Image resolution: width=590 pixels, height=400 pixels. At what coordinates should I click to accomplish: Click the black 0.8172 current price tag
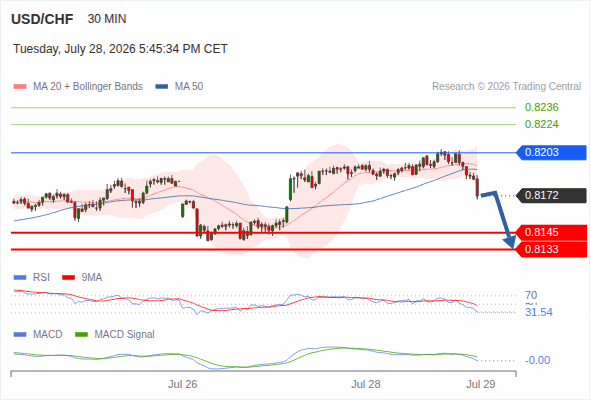(551, 195)
